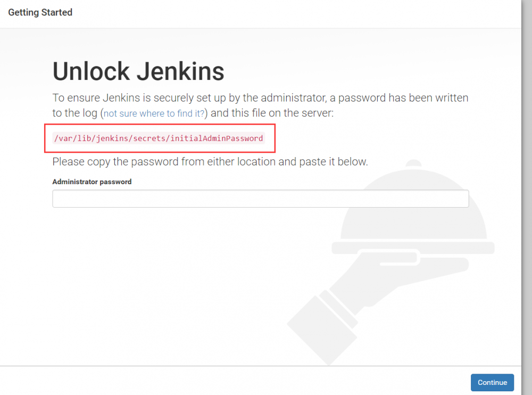532x395 pixels.
Task: Click the Unlock Jenkins page title
Action: [138, 71]
